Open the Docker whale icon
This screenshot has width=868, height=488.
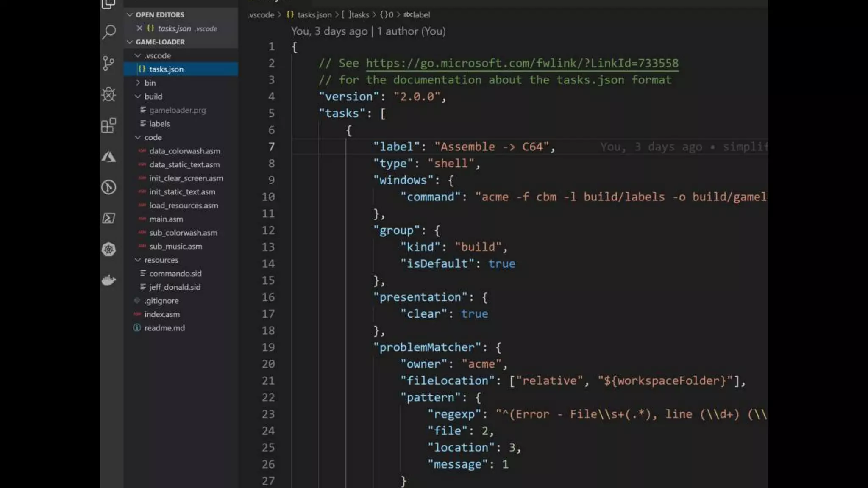tap(109, 280)
